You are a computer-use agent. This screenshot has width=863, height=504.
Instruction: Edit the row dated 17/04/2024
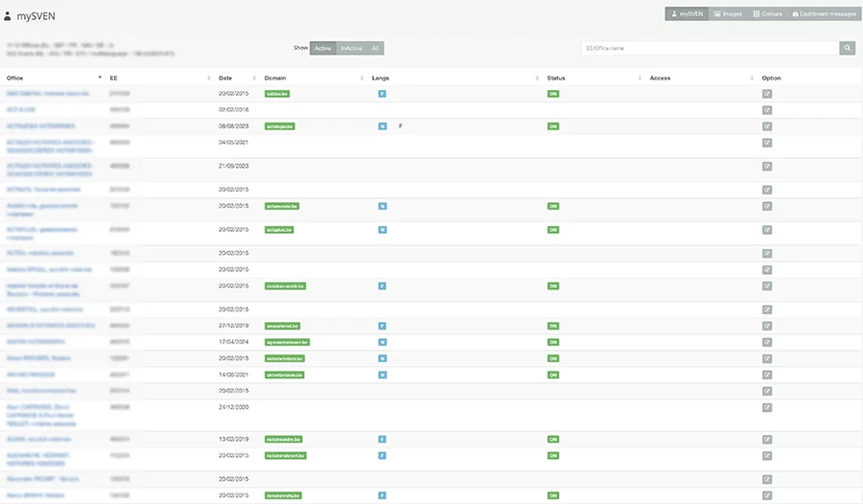coord(767,342)
